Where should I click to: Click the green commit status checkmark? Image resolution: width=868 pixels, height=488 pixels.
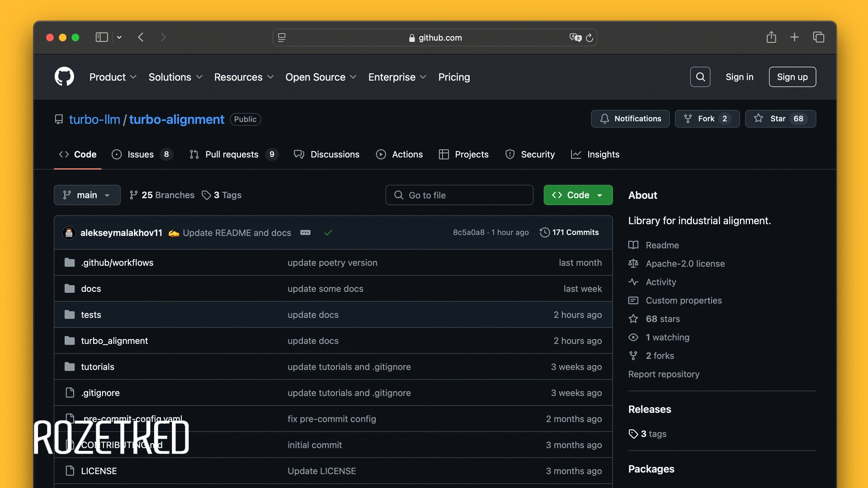click(328, 233)
